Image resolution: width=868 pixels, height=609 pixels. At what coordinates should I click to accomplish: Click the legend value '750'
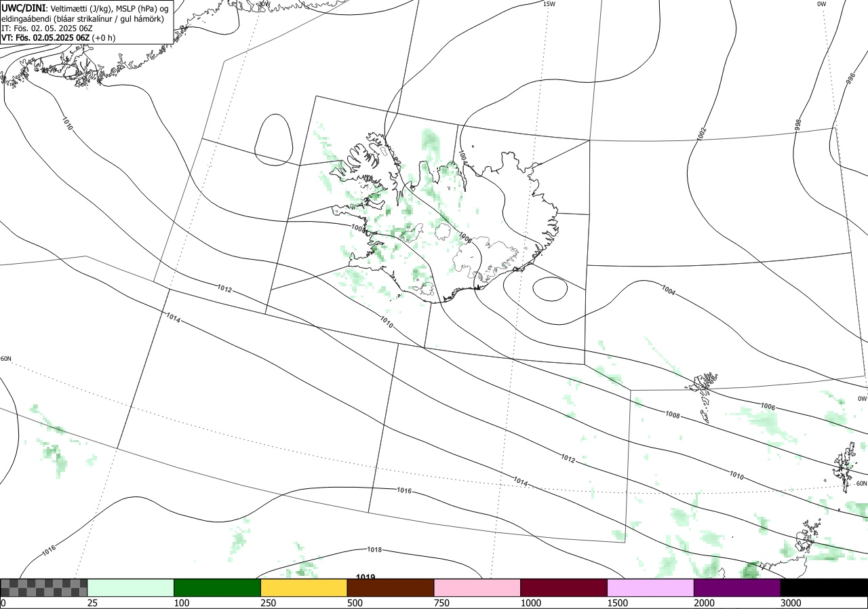(x=441, y=603)
